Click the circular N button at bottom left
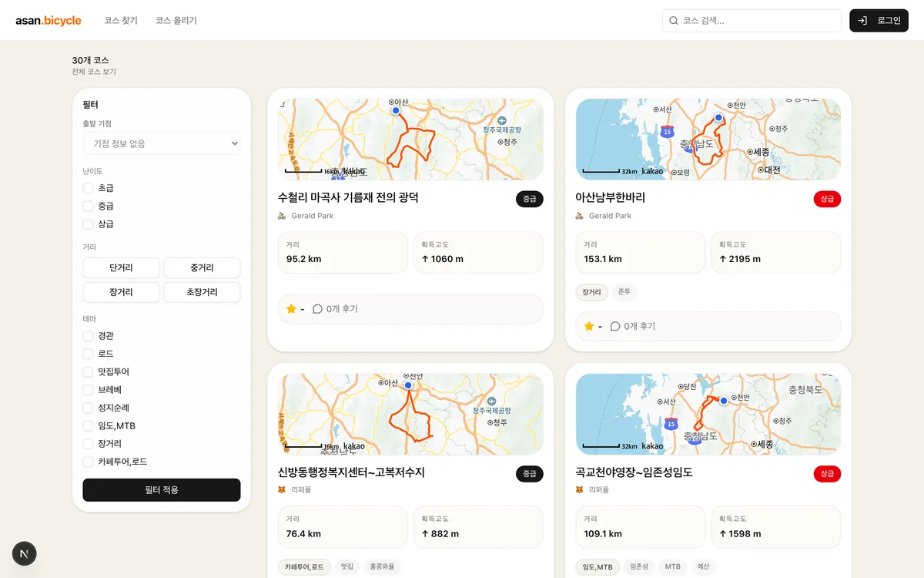The height and width of the screenshot is (578, 924). click(24, 553)
